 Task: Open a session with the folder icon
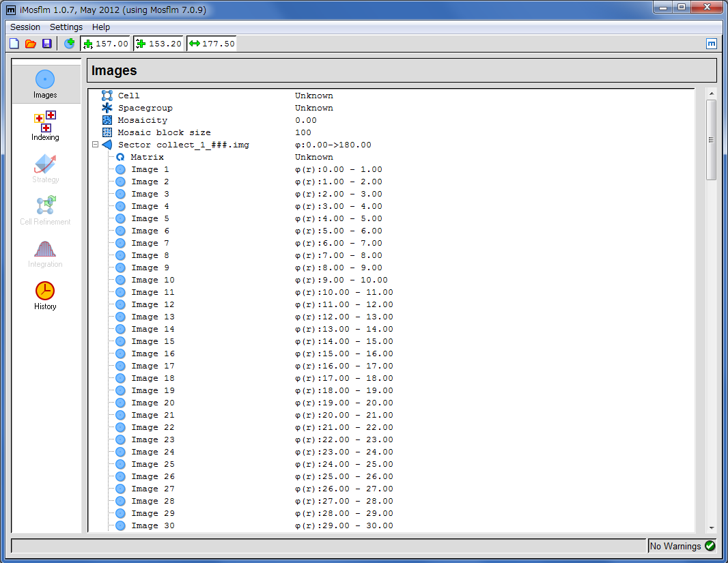[x=31, y=44]
